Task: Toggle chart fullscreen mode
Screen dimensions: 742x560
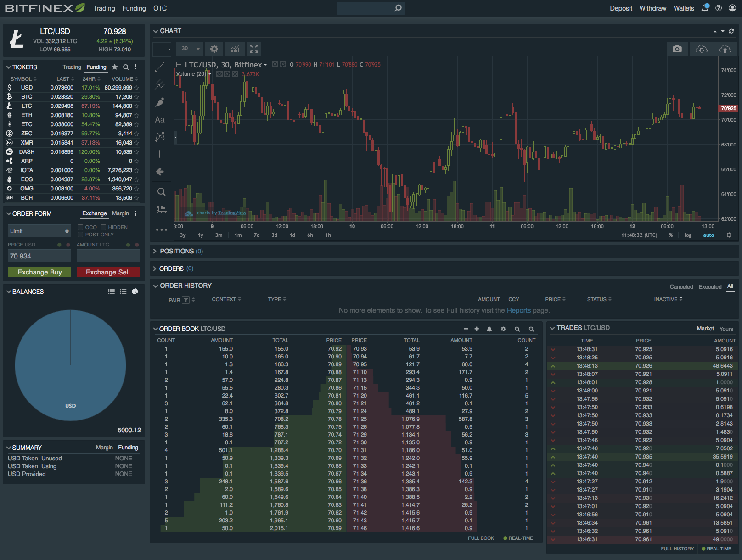Action: 254,49
